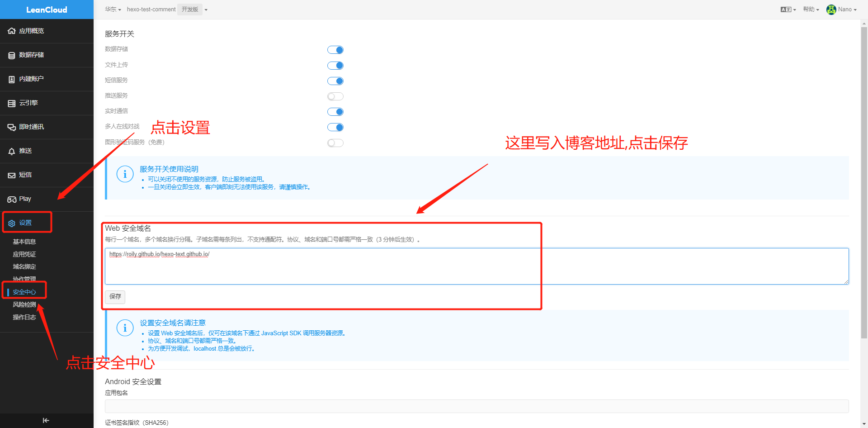Open 短信 envelope icon

coord(12,175)
